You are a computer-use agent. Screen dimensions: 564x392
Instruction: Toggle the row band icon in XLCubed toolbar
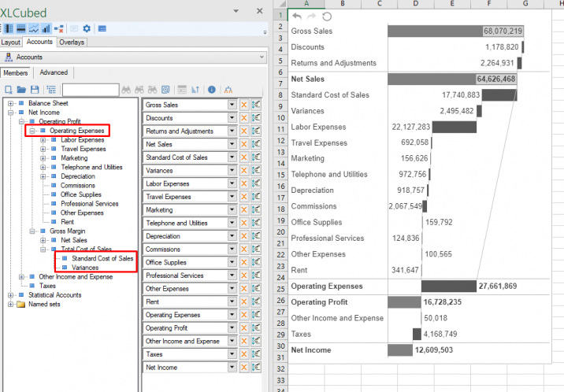pos(21,29)
